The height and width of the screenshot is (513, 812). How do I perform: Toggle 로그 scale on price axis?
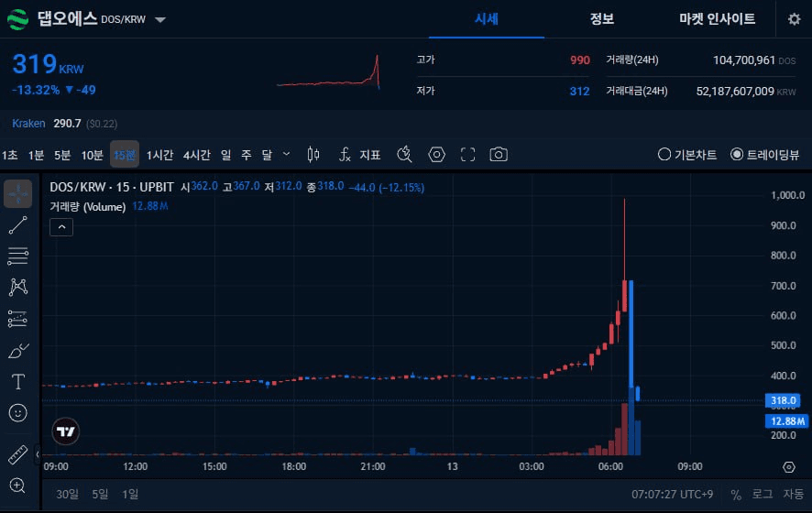pyautogui.click(x=762, y=495)
